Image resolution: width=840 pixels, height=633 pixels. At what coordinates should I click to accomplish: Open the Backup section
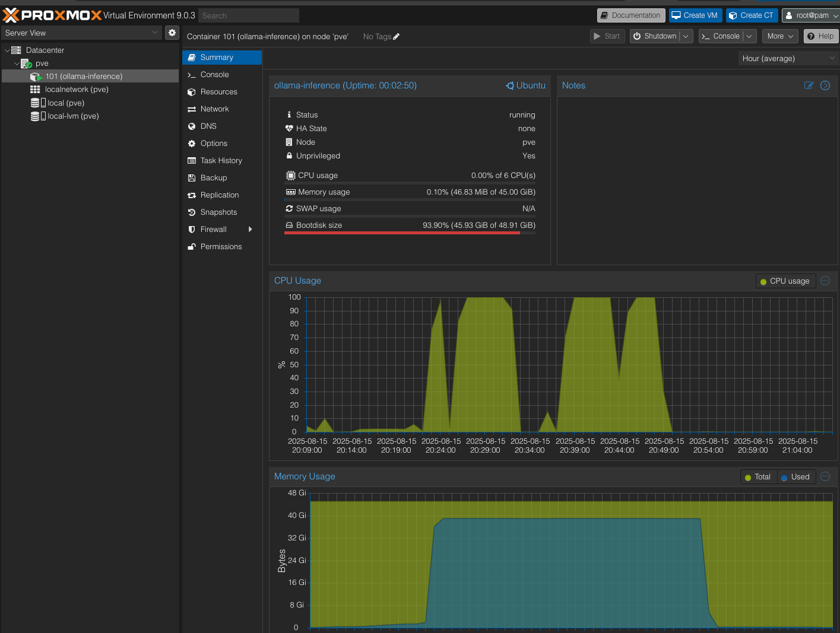222,177
